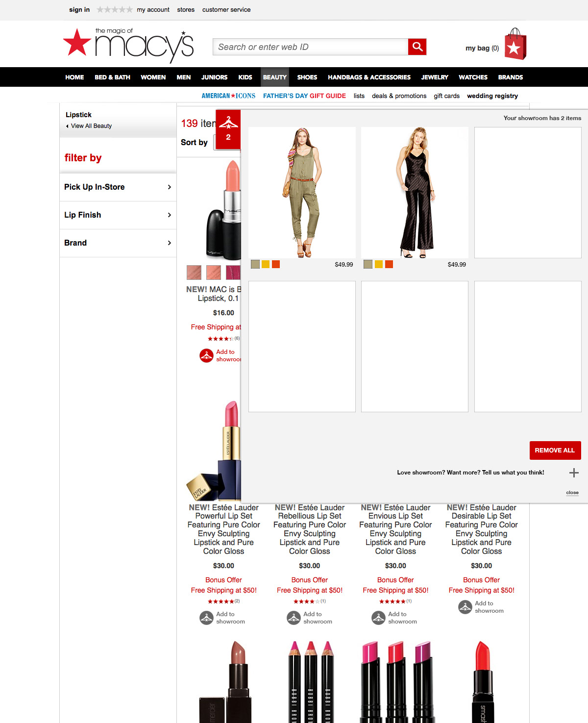This screenshot has width=588, height=723.
Task: Open the BRANDS menu
Action: click(511, 77)
